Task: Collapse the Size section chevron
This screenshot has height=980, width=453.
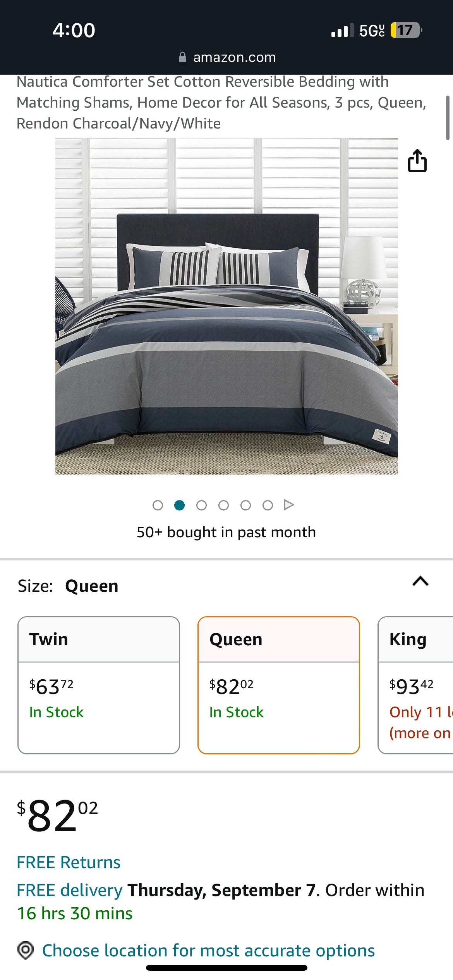Action: coord(420,581)
